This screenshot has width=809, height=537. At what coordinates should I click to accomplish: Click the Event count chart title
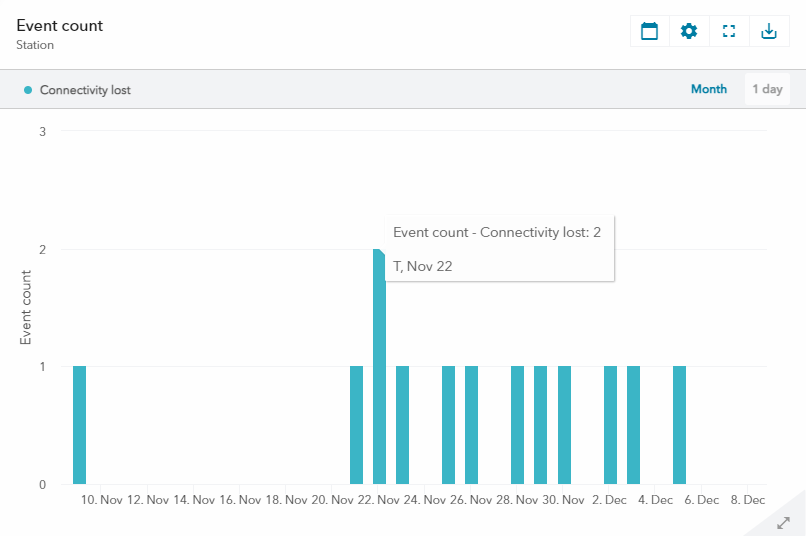[60, 25]
